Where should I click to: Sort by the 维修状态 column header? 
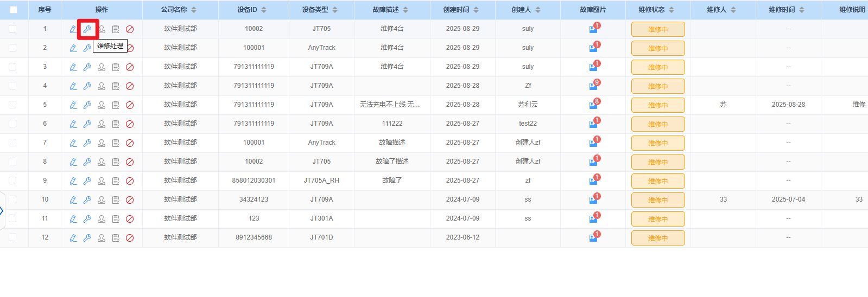coord(671,10)
